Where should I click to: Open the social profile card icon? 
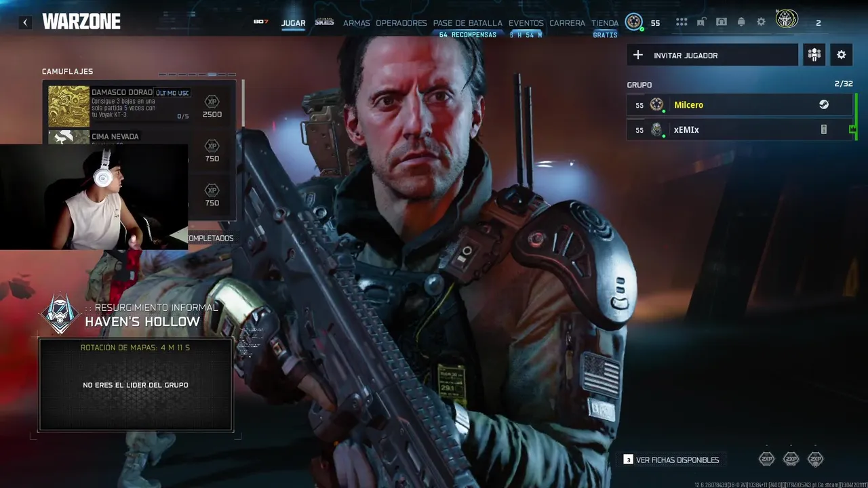[x=722, y=22]
